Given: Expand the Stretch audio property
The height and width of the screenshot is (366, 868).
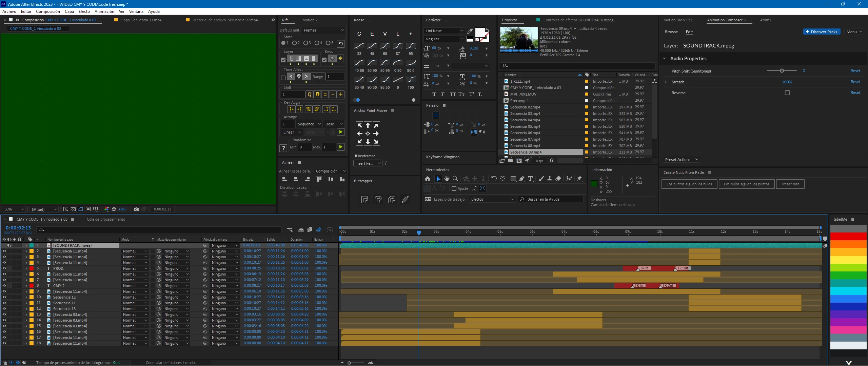Looking at the screenshot, I should click(x=665, y=82).
